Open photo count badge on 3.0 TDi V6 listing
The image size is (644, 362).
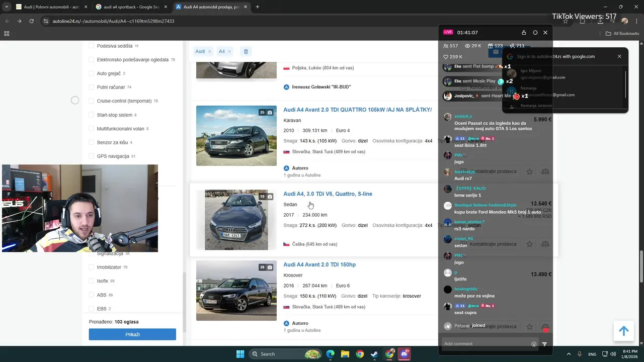266,197
